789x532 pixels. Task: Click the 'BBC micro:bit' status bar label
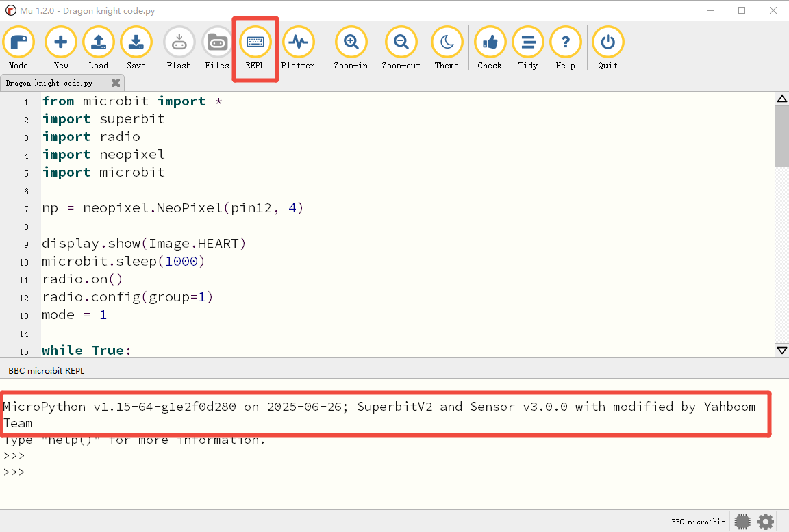click(x=698, y=522)
